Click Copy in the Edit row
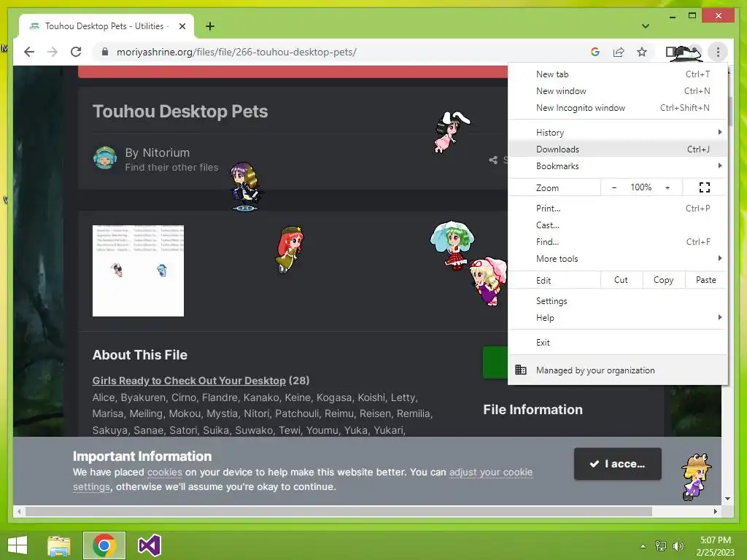The width and height of the screenshot is (747, 560). (664, 280)
